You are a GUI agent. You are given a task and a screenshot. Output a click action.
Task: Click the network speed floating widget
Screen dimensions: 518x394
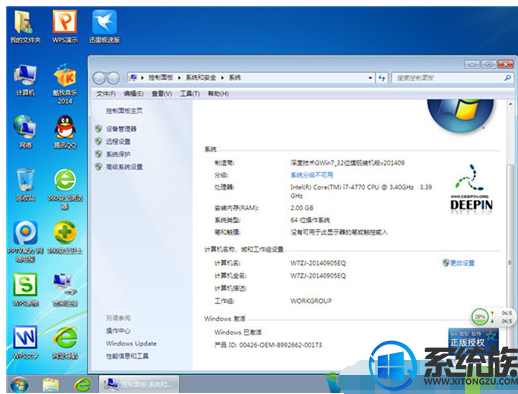pyautogui.click(x=492, y=317)
